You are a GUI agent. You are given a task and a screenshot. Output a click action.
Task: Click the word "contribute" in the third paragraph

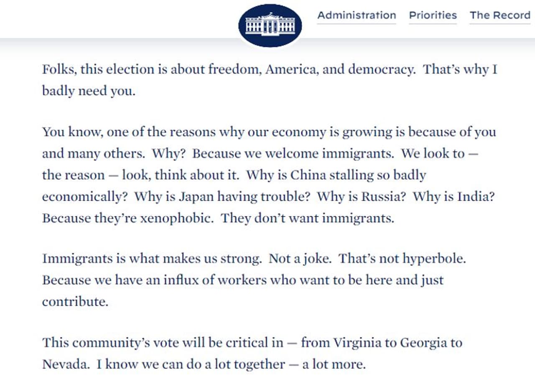point(74,302)
